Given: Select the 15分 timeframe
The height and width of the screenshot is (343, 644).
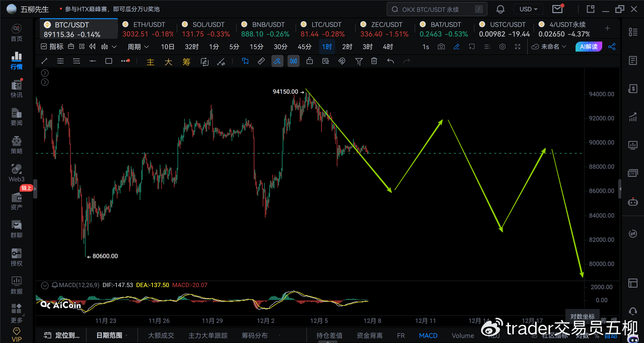Looking at the screenshot, I should click(x=256, y=47).
